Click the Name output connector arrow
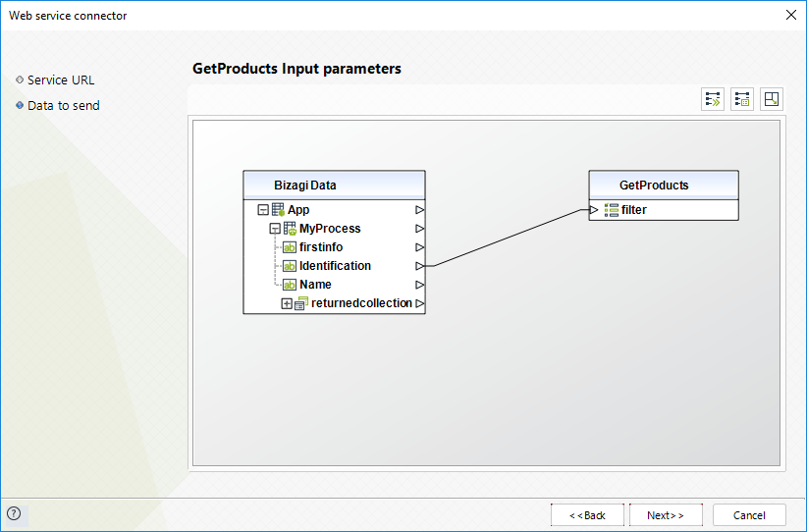The image size is (807, 532). [x=420, y=285]
